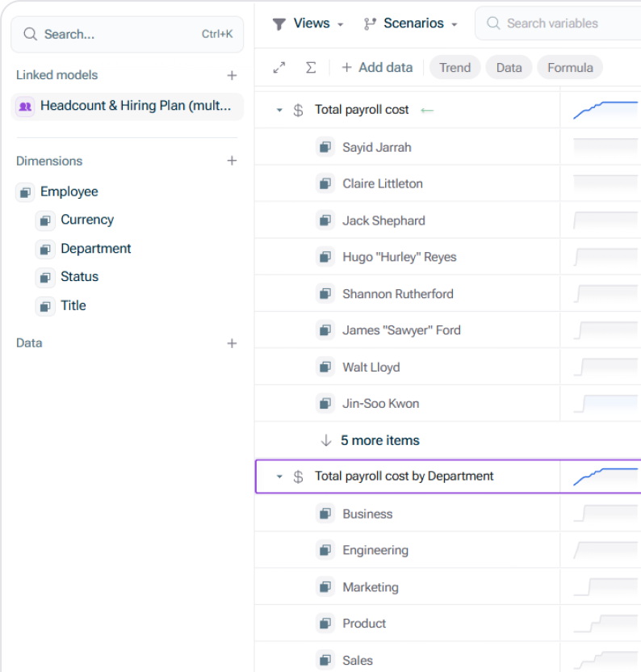Toggle the Trend column pill
641x672 pixels.
(455, 68)
